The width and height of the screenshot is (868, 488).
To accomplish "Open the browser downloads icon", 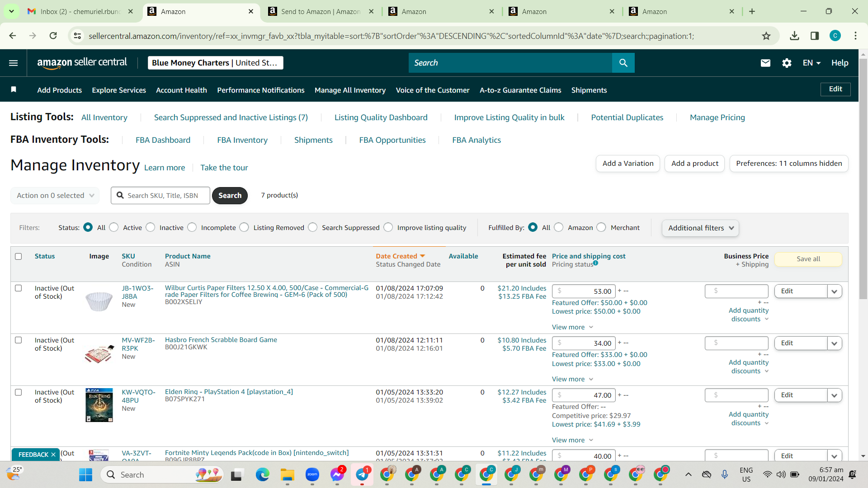I will (x=794, y=36).
